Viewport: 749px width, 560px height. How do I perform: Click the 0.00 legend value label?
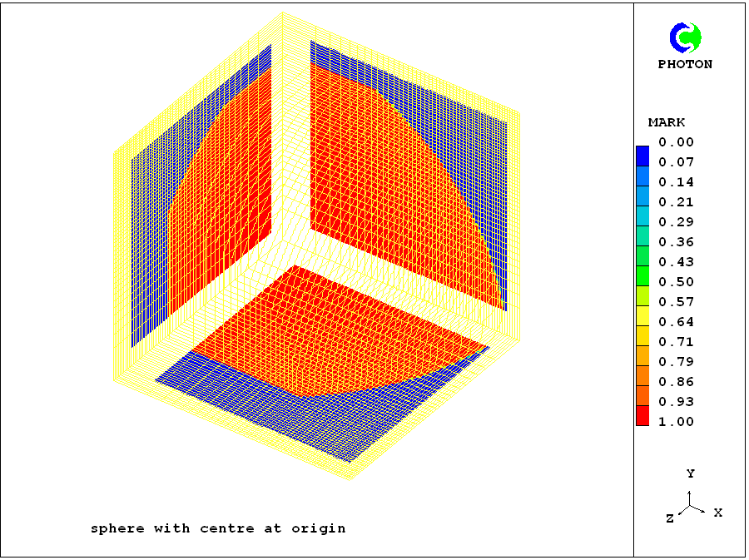[676, 142]
